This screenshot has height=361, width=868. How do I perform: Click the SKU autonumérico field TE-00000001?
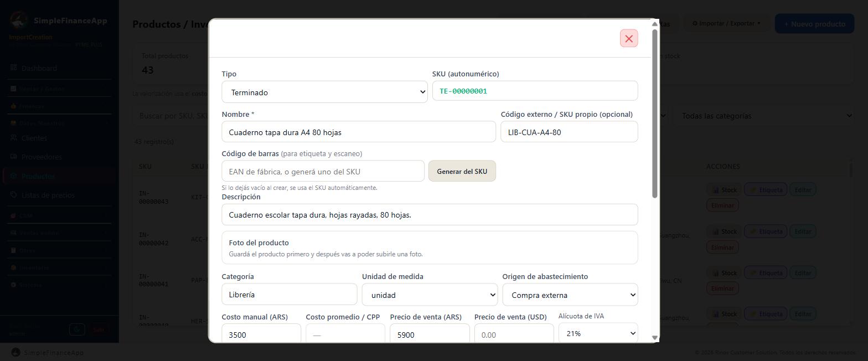(535, 91)
